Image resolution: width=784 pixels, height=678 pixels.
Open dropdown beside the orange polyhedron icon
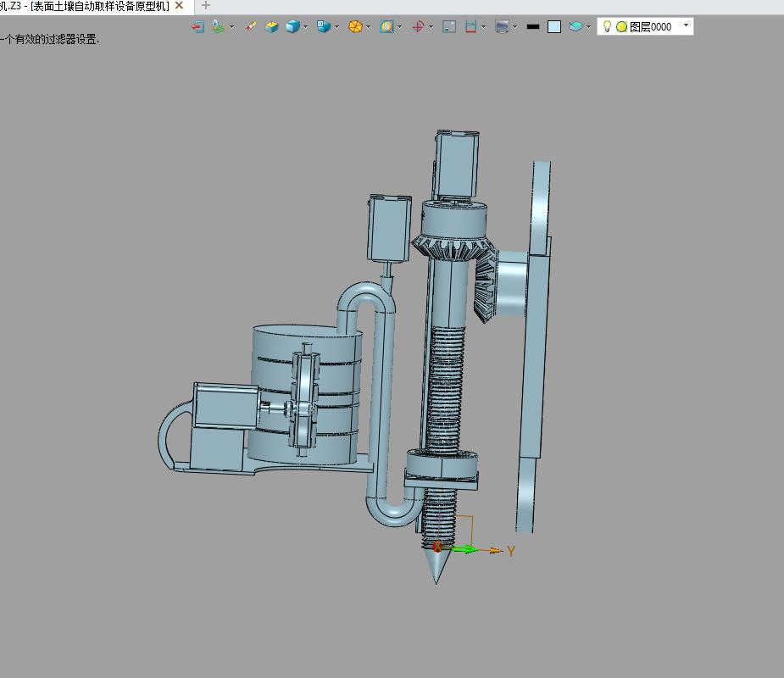[x=369, y=27]
